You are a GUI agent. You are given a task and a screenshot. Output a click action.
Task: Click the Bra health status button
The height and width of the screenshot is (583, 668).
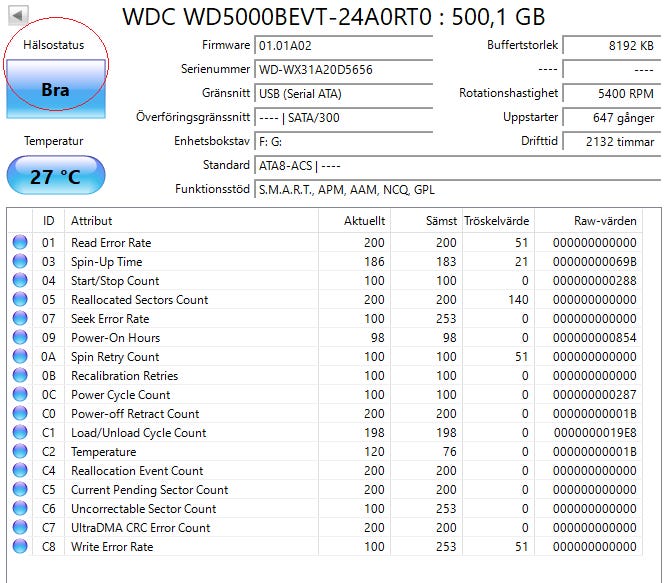[x=56, y=89]
